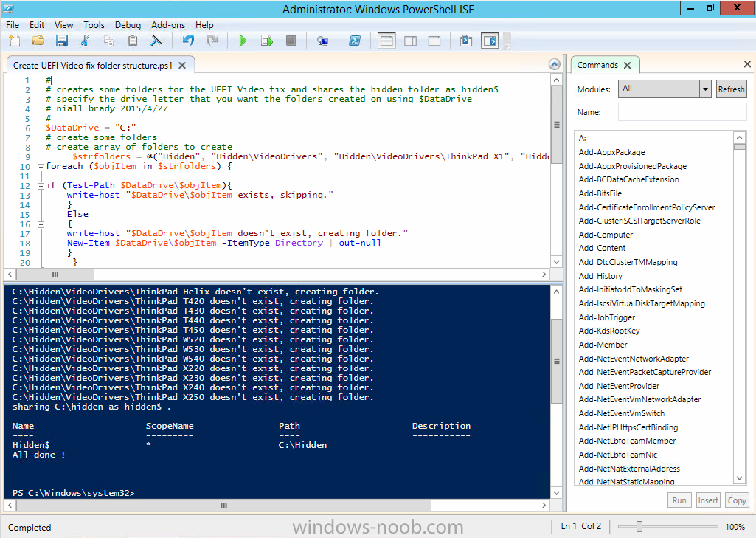756x538 pixels.
Task: Start PowerShell.exe console icon
Action: click(x=354, y=41)
